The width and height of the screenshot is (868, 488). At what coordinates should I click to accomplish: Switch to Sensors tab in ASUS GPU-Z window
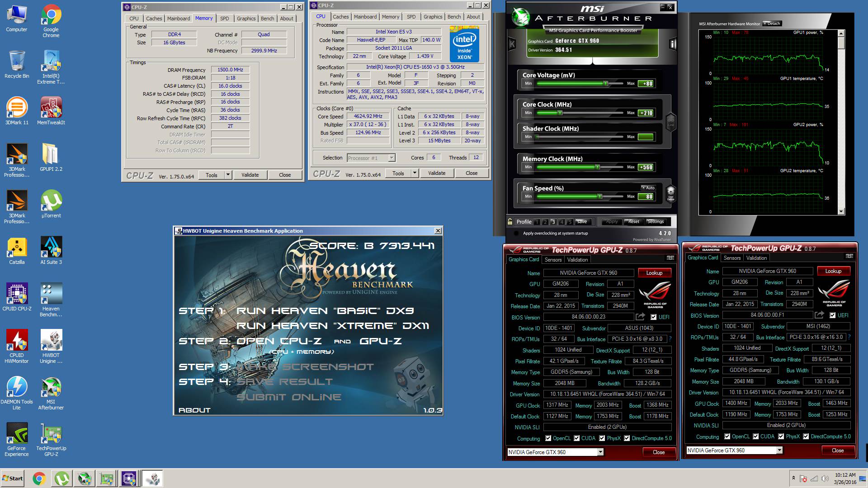click(553, 260)
